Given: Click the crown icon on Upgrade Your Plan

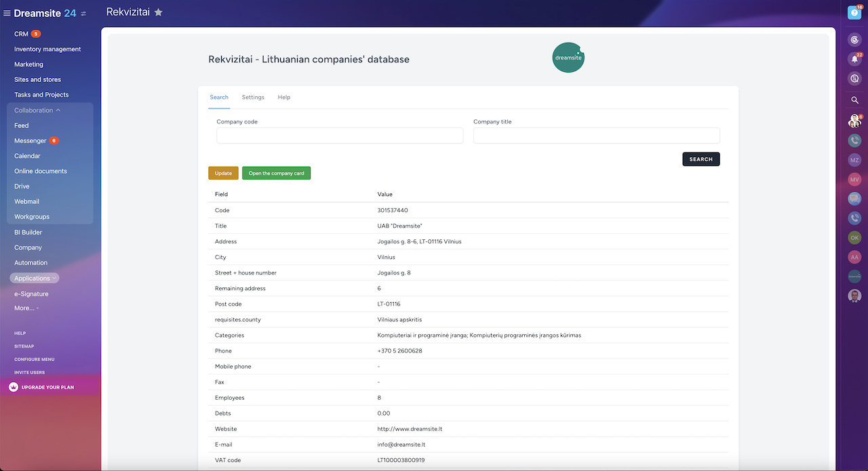Looking at the screenshot, I should click(x=14, y=387).
